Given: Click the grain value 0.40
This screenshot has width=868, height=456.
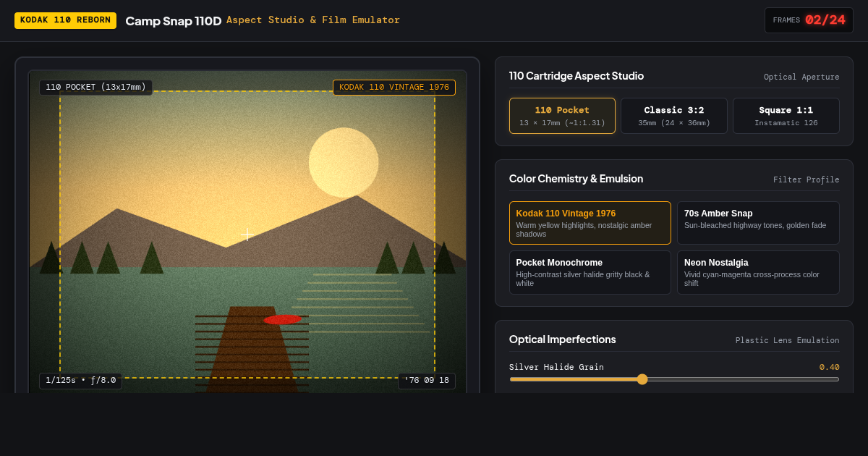Looking at the screenshot, I should [830, 367].
